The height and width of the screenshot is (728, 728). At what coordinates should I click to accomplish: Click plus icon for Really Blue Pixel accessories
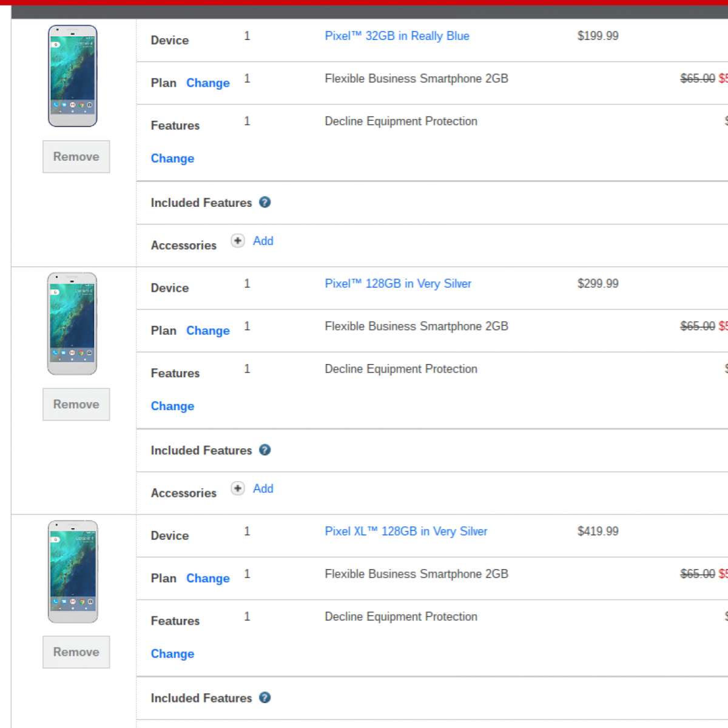point(238,241)
